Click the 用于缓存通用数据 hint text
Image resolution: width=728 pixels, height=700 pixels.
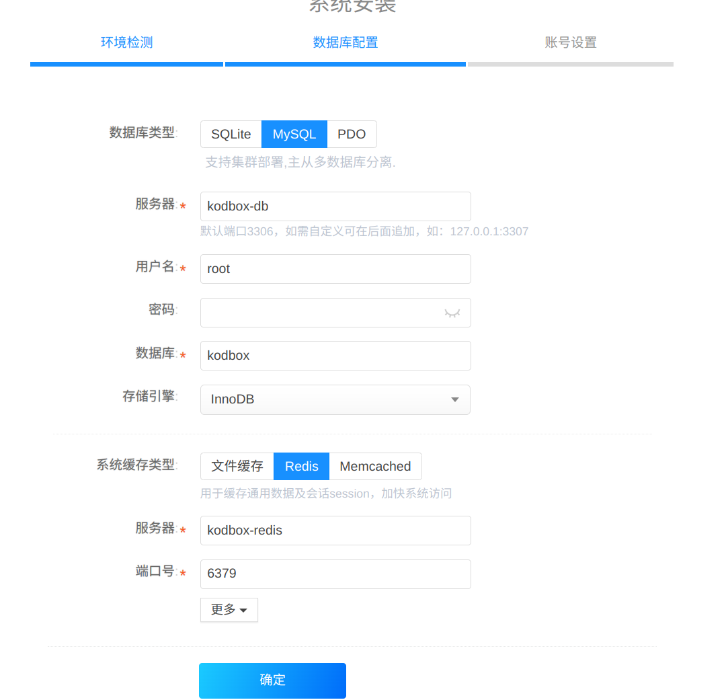(x=326, y=494)
